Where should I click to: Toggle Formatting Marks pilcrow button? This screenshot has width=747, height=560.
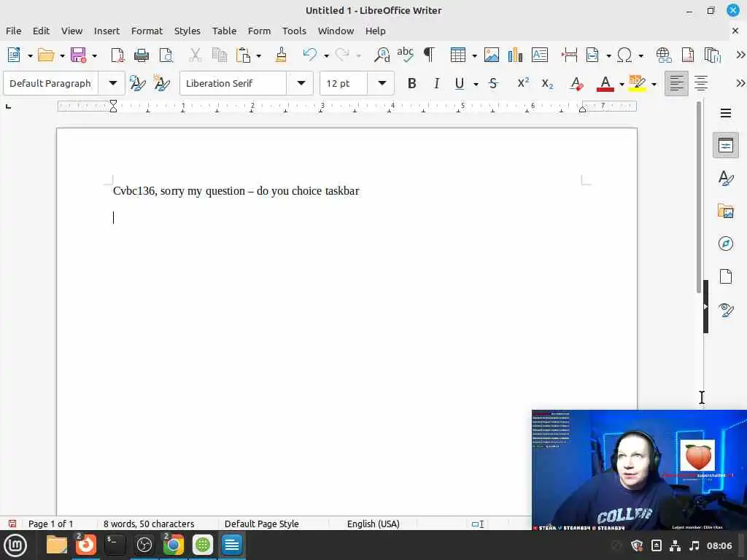pos(429,55)
